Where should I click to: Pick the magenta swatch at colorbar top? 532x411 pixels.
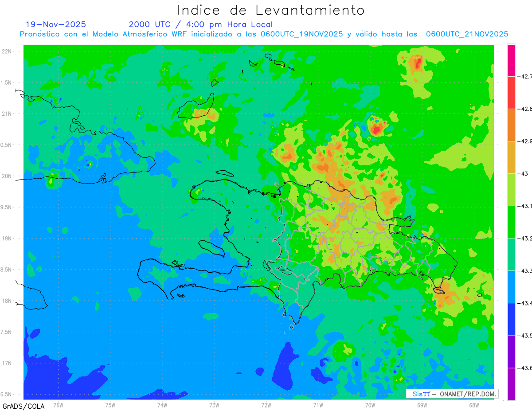tap(511, 60)
